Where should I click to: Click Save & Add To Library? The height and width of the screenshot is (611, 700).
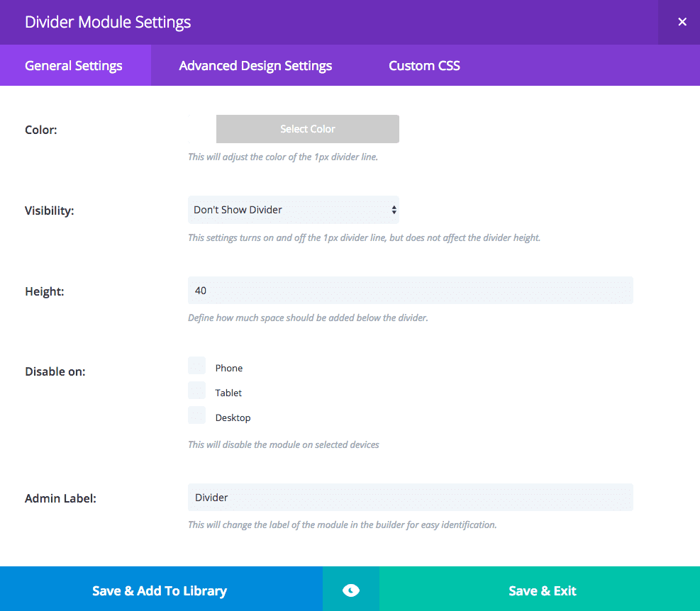(x=160, y=590)
